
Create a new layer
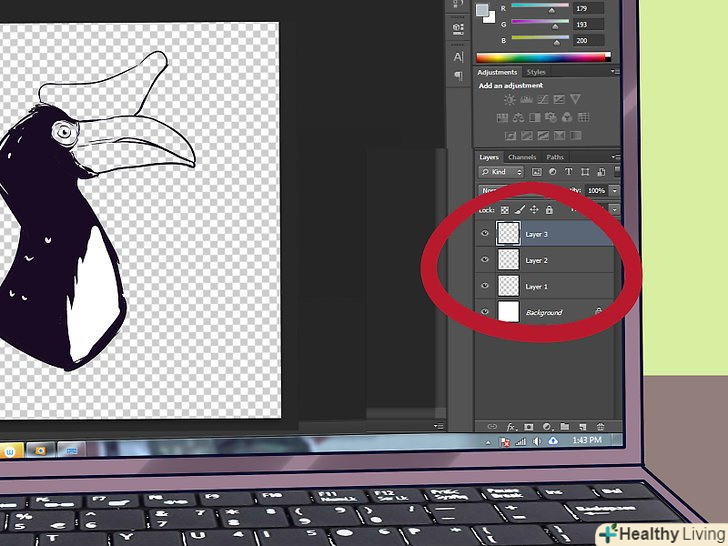582,427
